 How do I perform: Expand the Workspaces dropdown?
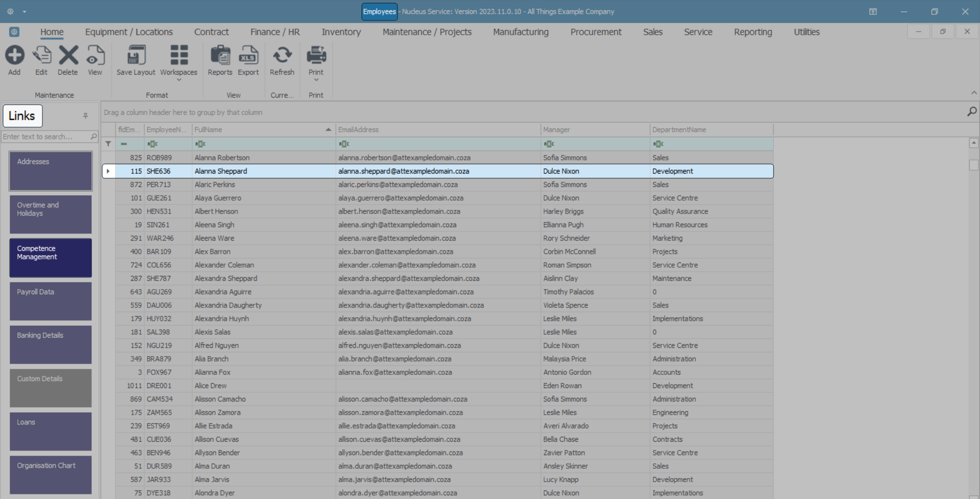179,80
